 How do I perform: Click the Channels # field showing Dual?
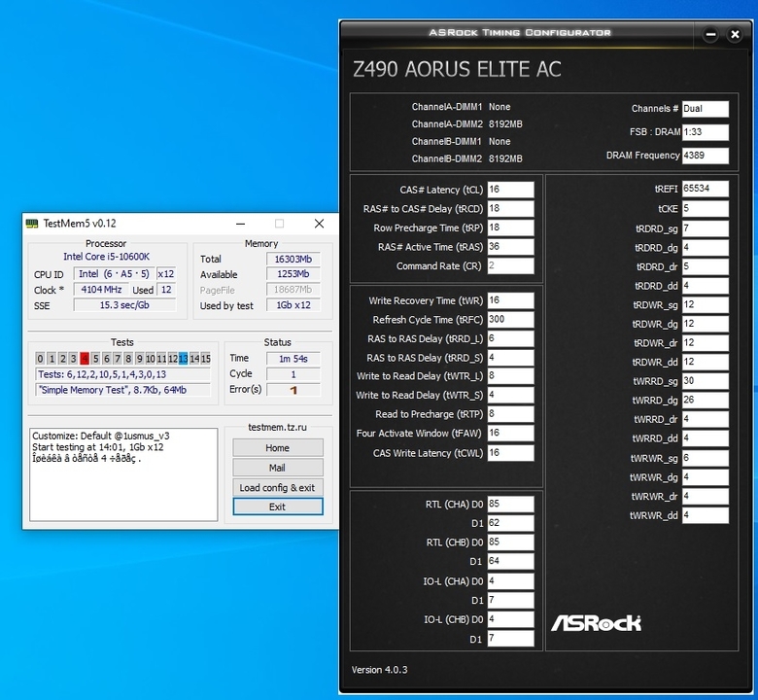point(706,109)
